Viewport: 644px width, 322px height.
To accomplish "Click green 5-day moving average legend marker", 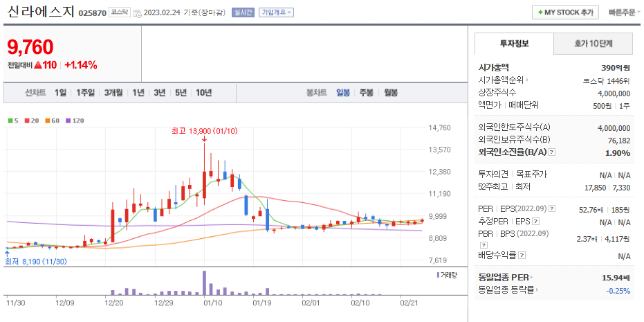I will tap(10, 121).
